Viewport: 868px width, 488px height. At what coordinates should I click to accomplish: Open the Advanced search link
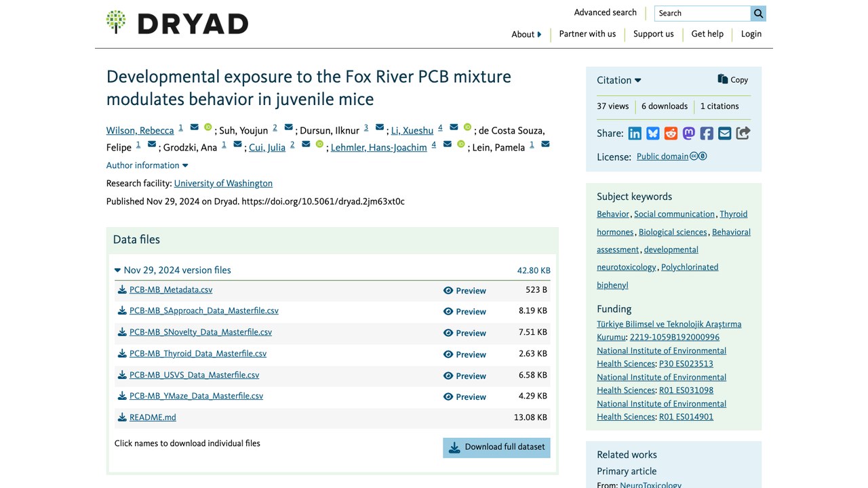(606, 12)
